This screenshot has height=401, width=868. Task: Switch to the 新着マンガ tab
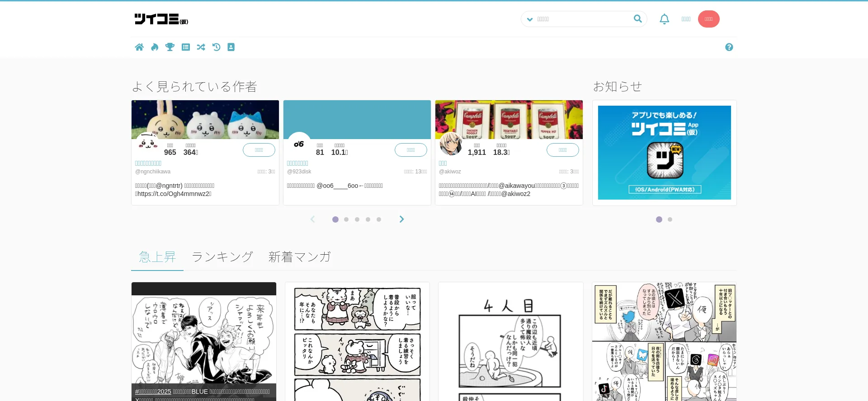tap(299, 257)
